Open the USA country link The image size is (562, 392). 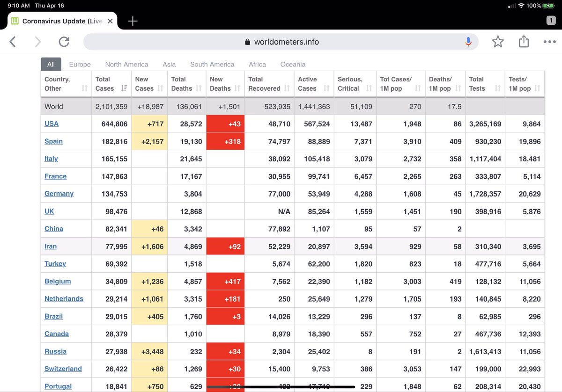tap(52, 124)
